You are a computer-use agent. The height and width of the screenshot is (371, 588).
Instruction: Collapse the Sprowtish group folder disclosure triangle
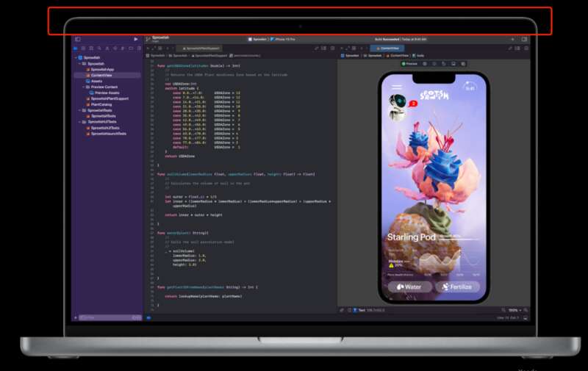[80, 64]
